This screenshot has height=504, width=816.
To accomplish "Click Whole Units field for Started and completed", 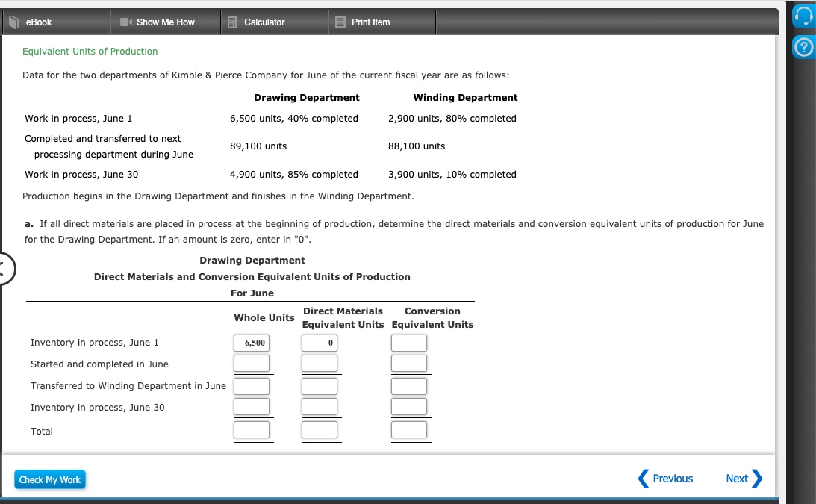I will 252,364.
